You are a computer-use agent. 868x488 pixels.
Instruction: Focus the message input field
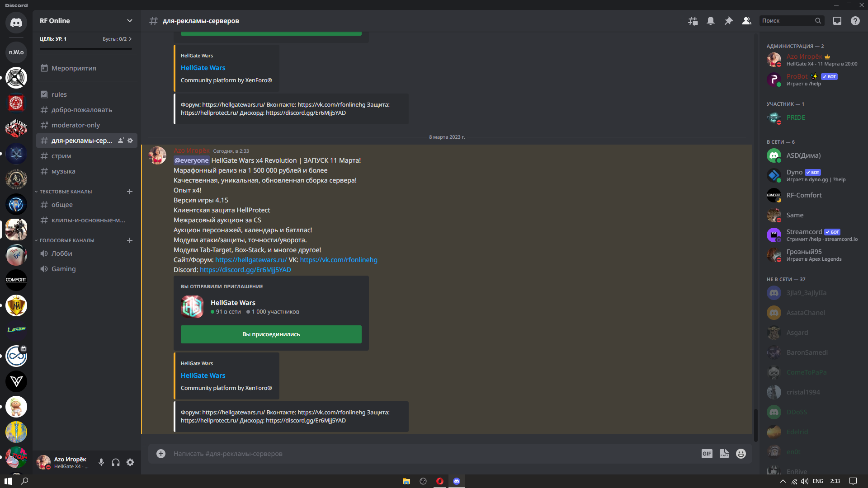[434, 454]
